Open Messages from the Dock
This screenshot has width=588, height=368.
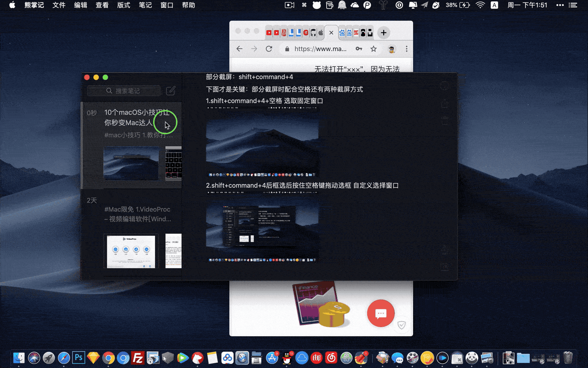(x=397, y=358)
